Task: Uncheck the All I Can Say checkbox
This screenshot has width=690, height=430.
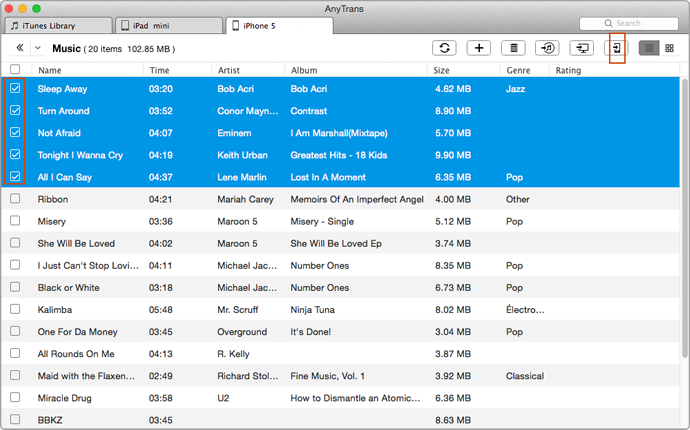Action: (15, 176)
